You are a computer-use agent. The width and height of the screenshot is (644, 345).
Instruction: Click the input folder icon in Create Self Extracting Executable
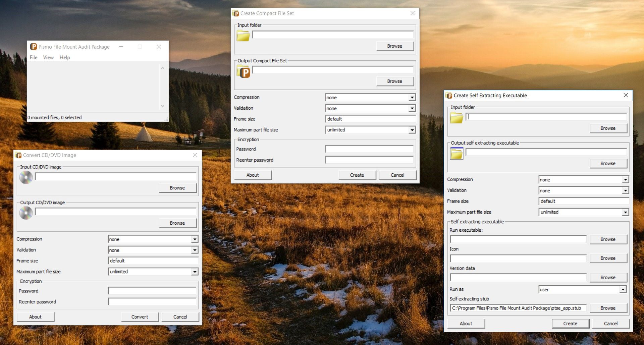[x=456, y=117]
